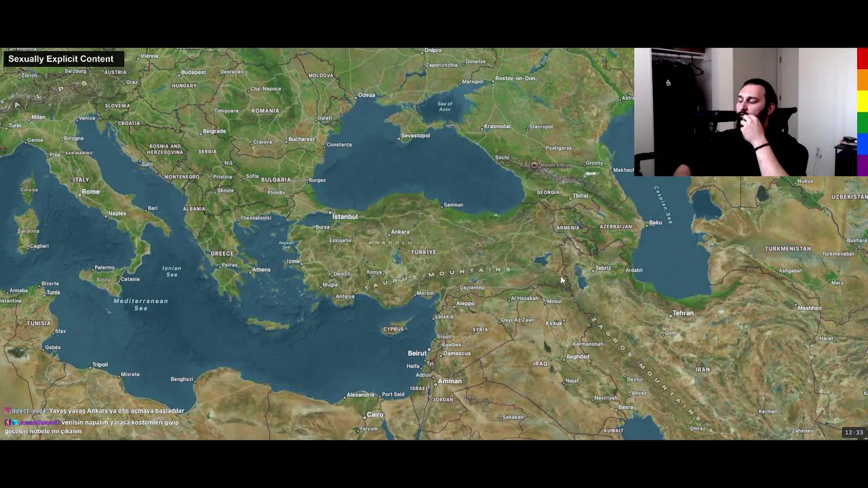The width and height of the screenshot is (868, 488).
Task: Select the Rome city label
Action: [91, 192]
